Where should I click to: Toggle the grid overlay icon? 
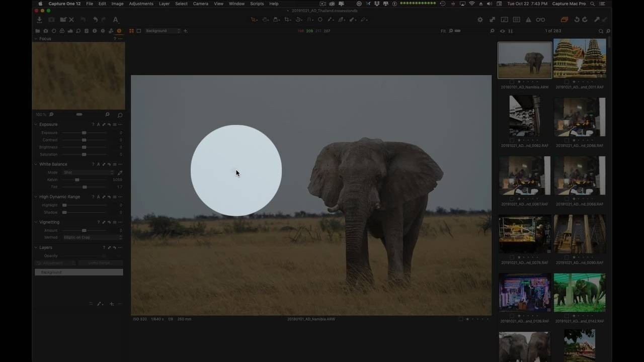coord(516,20)
